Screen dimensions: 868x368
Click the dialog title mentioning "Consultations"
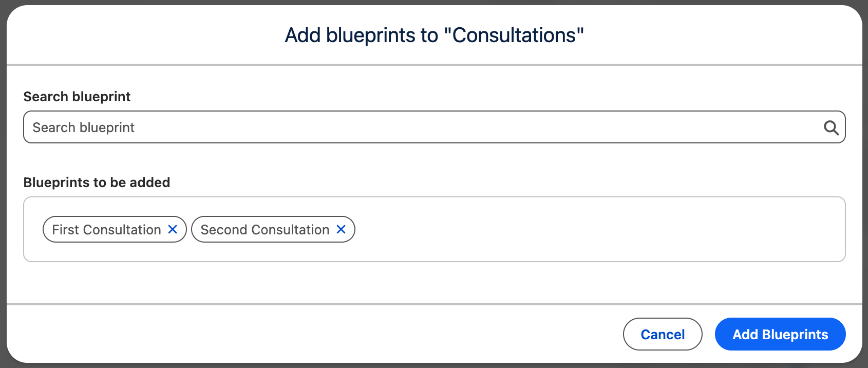[x=434, y=35]
